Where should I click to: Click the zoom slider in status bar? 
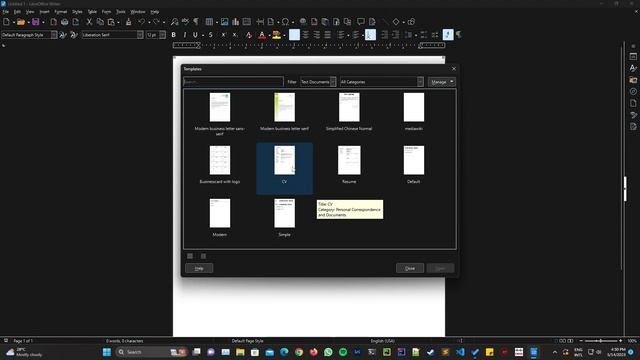click(601, 340)
